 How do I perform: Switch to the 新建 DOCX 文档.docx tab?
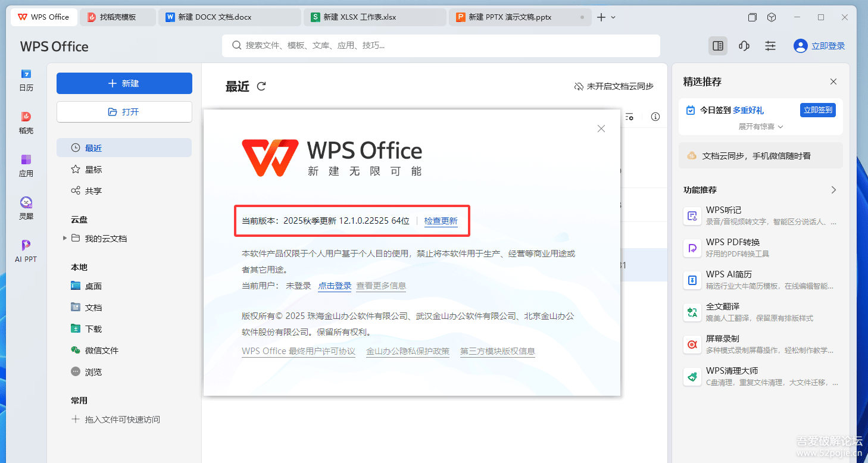[x=230, y=17]
